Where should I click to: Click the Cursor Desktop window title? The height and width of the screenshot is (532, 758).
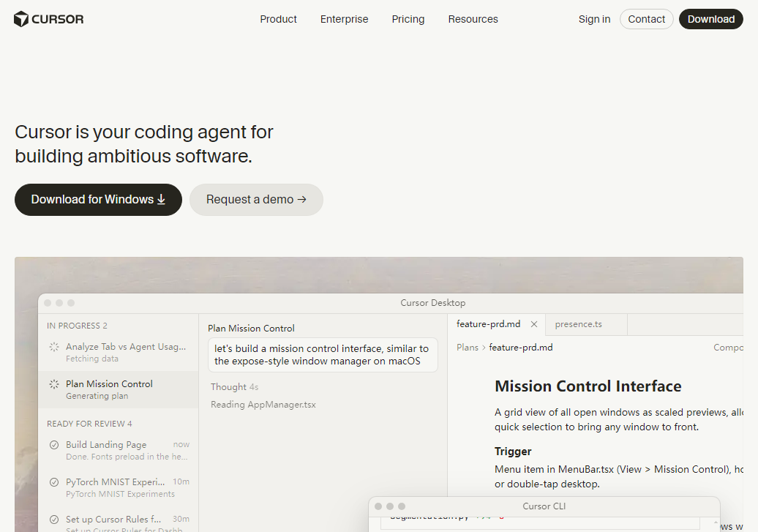coord(432,303)
